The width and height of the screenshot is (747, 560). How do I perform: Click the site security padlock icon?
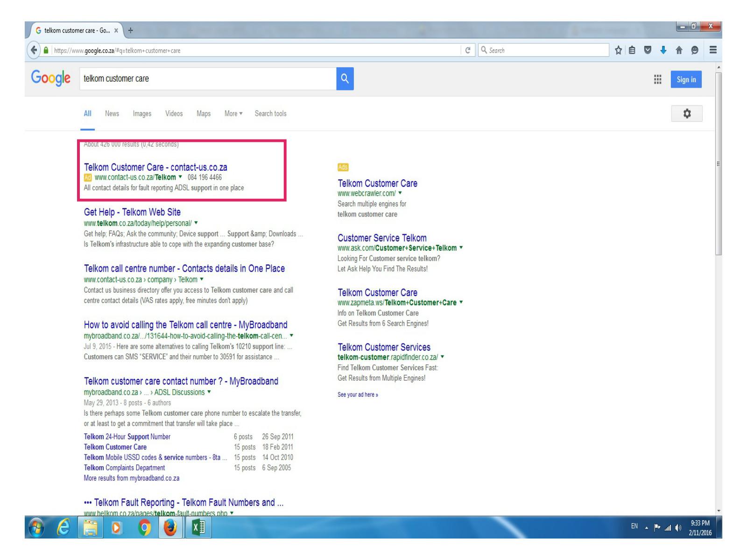coord(46,50)
